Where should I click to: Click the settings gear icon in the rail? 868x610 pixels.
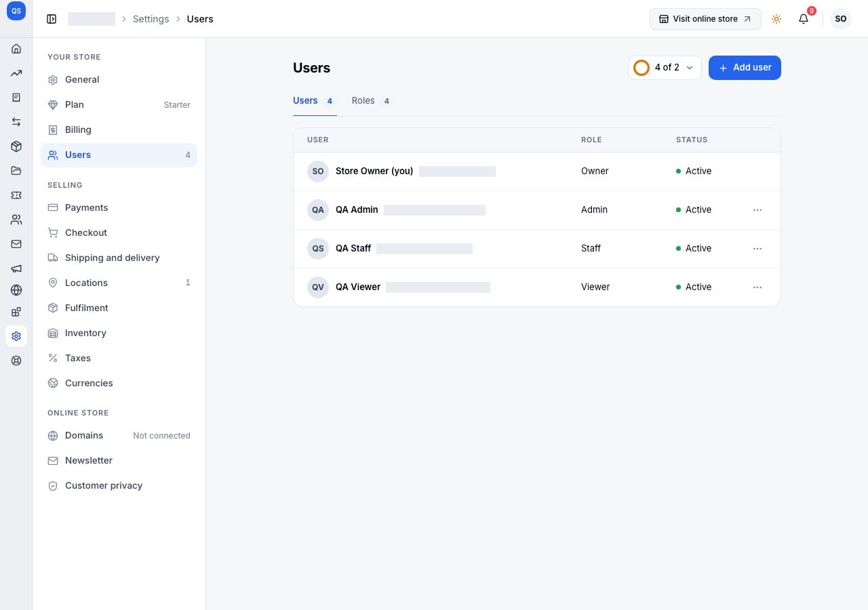click(16, 336)
